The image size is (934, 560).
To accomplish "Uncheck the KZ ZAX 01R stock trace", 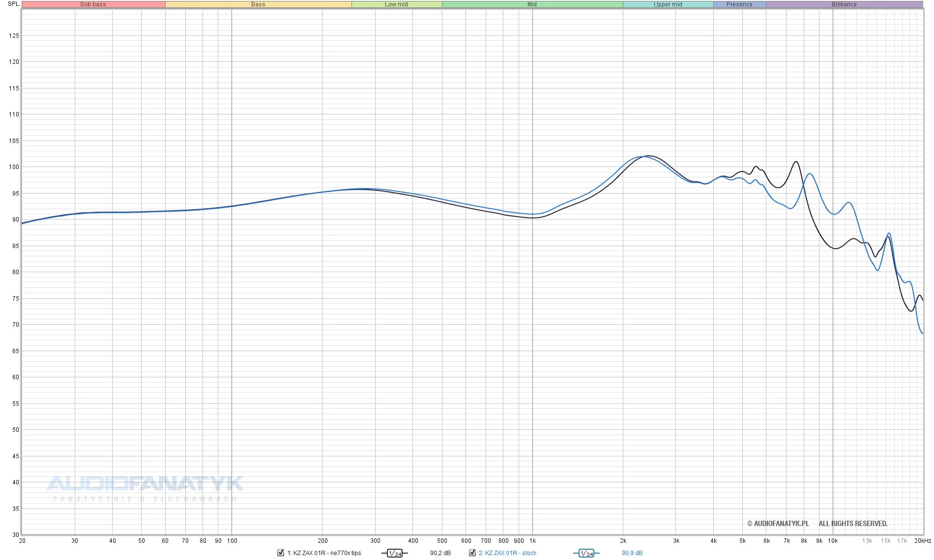I will (472, 553).
